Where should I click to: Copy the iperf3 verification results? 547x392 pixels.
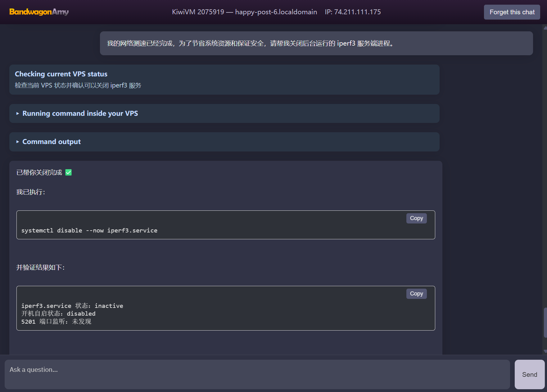click(416, 294)
